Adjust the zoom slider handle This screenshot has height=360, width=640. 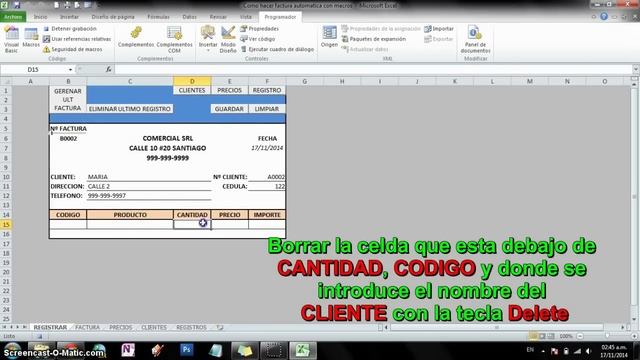pos(607,336)
